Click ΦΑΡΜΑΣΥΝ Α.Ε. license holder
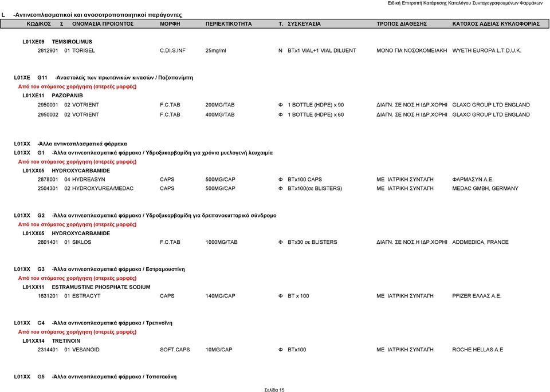The image size is (550, 392). tap(473, 179)
